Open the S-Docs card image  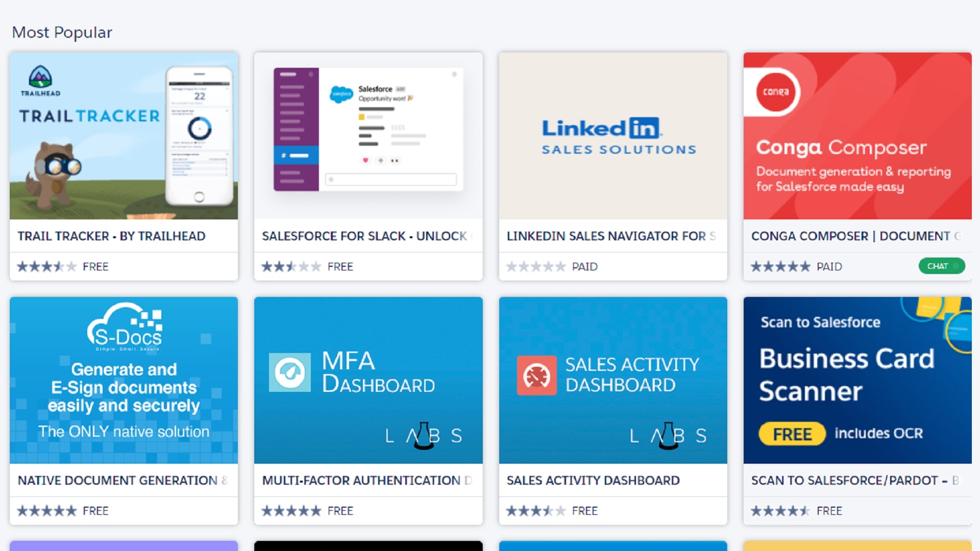click(124, 380)
